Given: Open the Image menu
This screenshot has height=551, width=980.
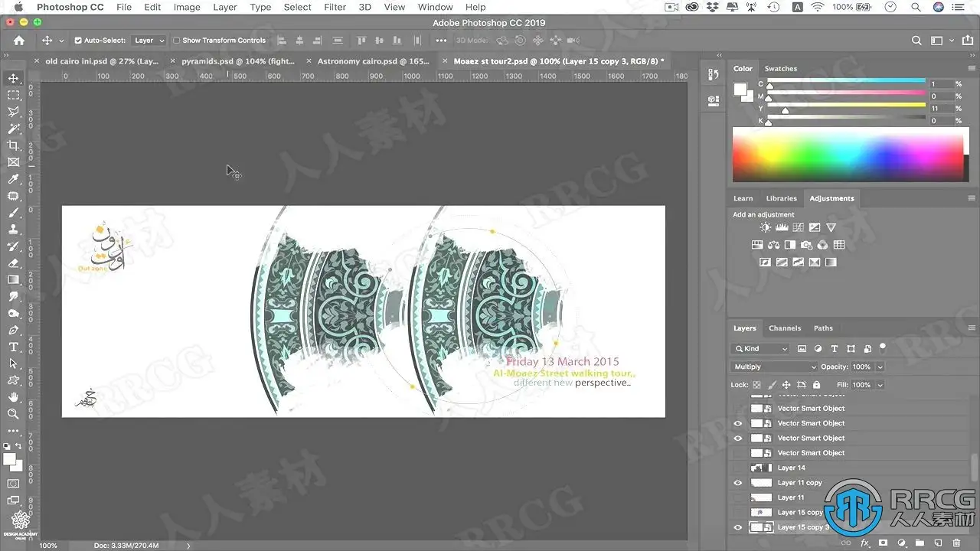Looking at the screenshot, I should (187, 7).
